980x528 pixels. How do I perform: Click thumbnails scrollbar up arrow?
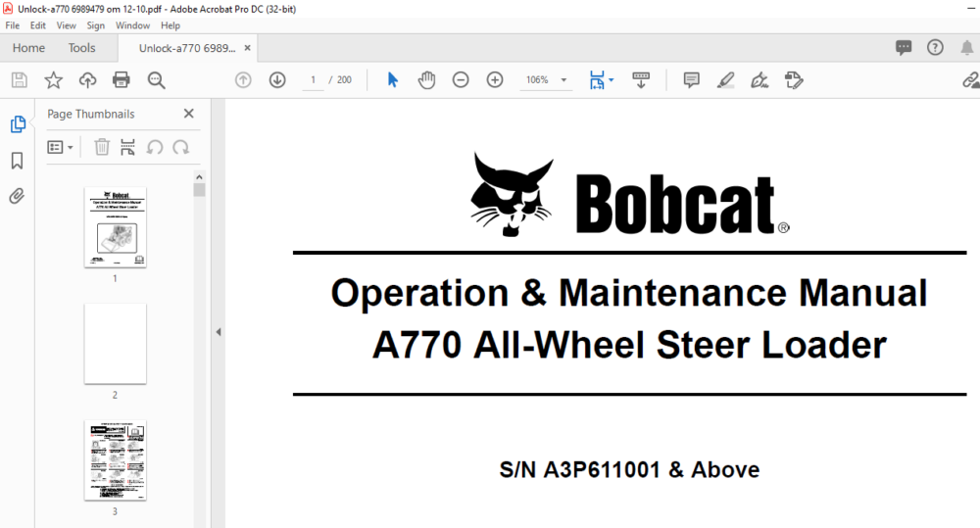(199, 177)
